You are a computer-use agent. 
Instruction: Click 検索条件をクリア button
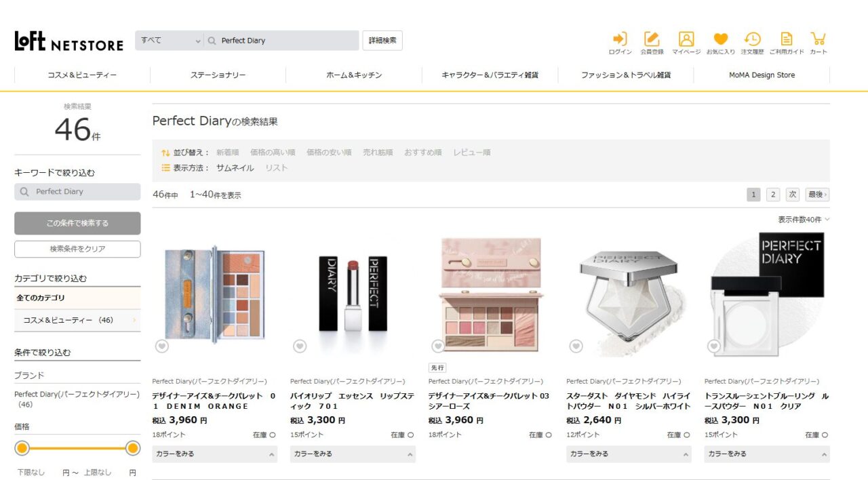(77, 249)
